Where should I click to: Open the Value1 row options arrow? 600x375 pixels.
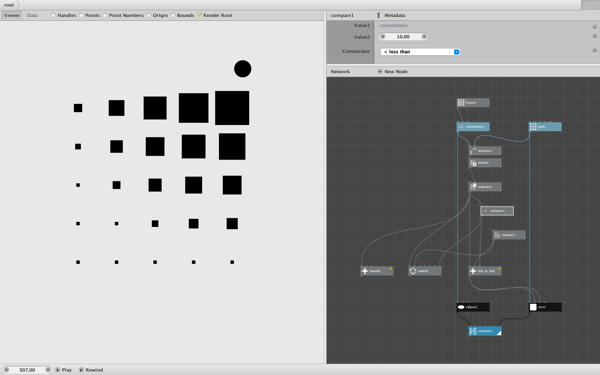(594, 27)
